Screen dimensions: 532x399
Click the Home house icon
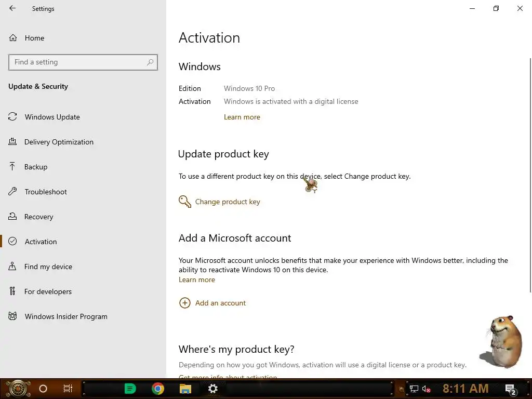click(13, 37)
